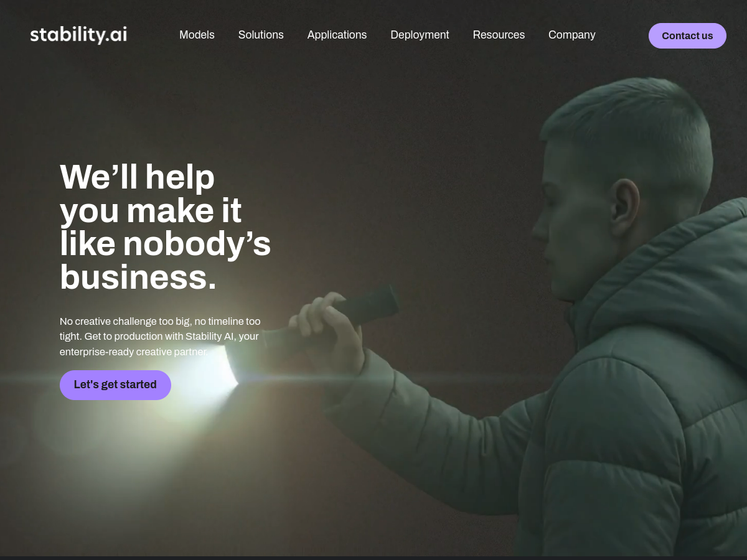Viewport: 747px width, 560px height.
Task: Click the "No creative challenge too big" paragraph
Action: click(x=160, y=337)
